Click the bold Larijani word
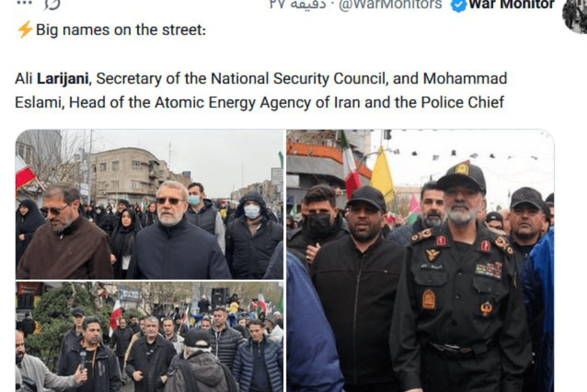 pyautogui.click(x=63, y=79)
